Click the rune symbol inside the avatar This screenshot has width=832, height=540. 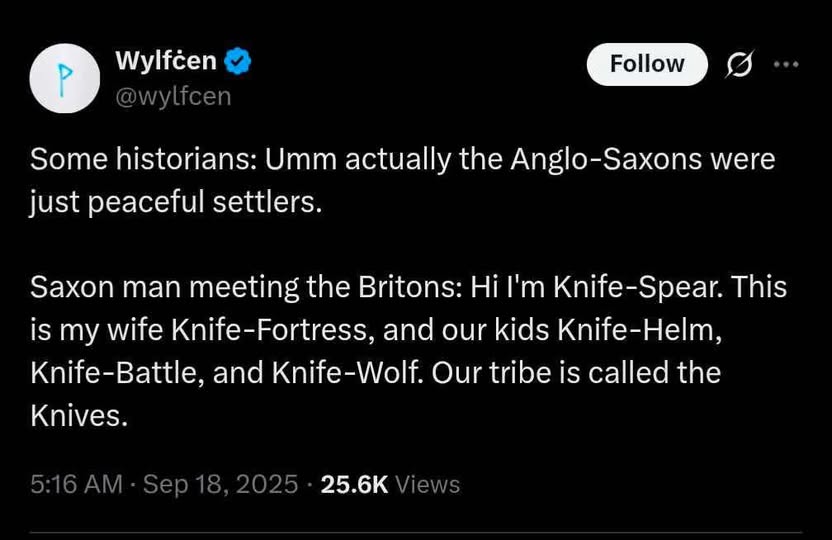click(x=64, y=79)
